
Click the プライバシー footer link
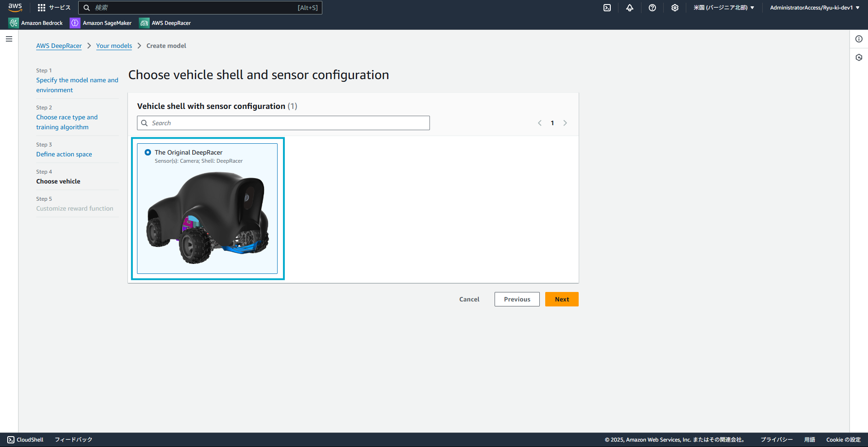pyautogui.click(x=776, y=440)
